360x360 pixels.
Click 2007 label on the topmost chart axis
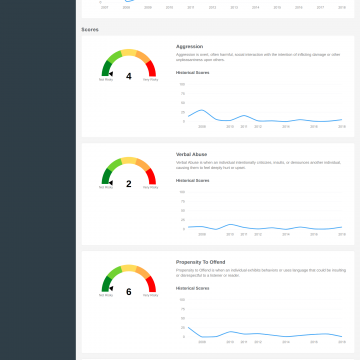(x=105, y=8)
